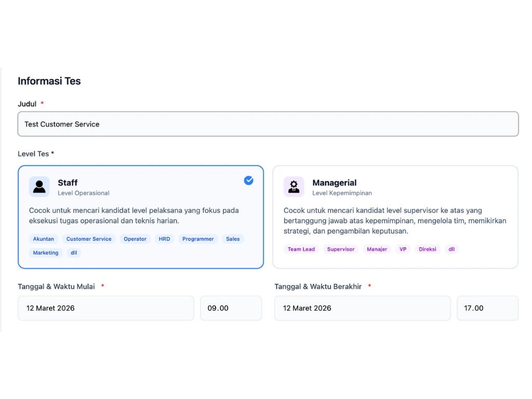Click the Manajer tag
This screenshot has width=532, height=399.
pos(377,249)
